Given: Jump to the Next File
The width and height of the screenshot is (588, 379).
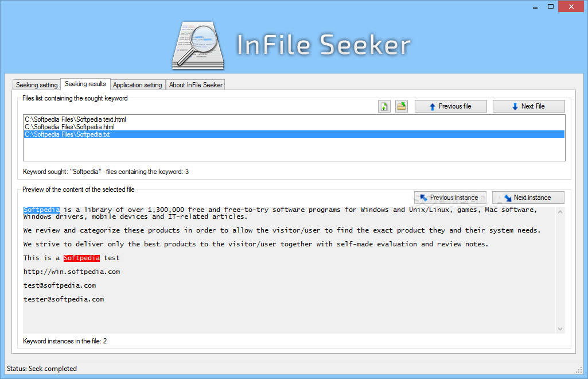Looking at the screenshot, I should pyautogui.click(x=529, y=106).
